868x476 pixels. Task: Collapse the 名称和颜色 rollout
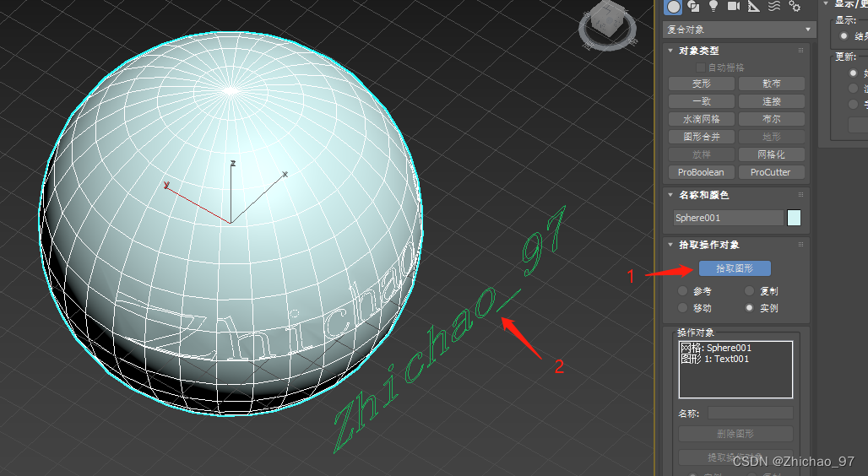coord(670,195)
